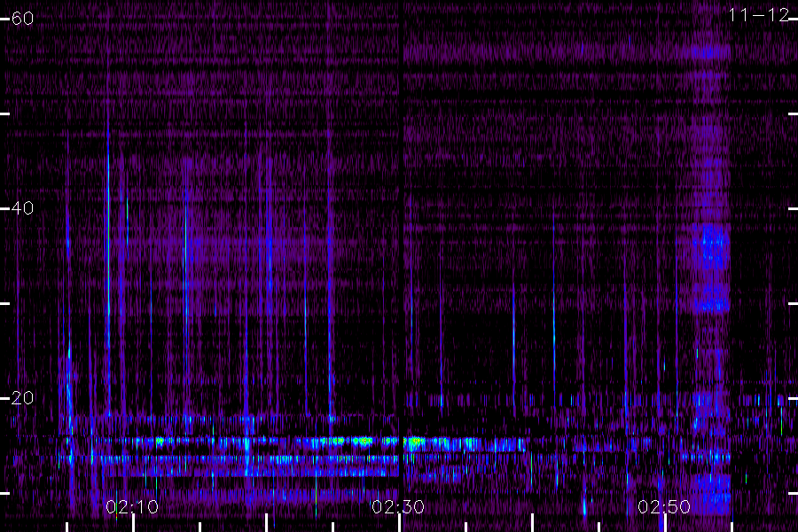This screenshot has height=532, width=798.
Task: Click the 20 frequency axis label
Action: [22, 397]
